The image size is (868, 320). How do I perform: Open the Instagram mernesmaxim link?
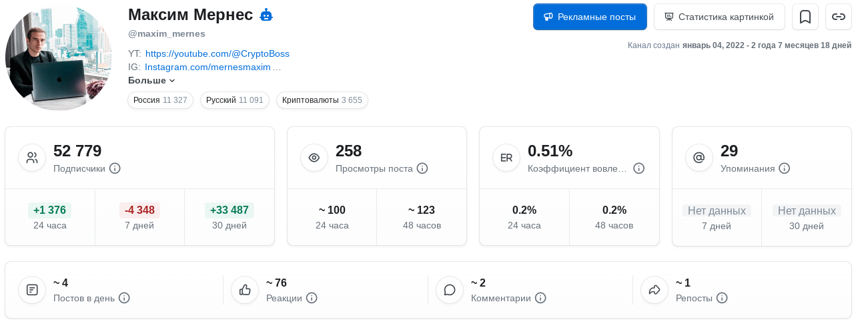point(212,67)
